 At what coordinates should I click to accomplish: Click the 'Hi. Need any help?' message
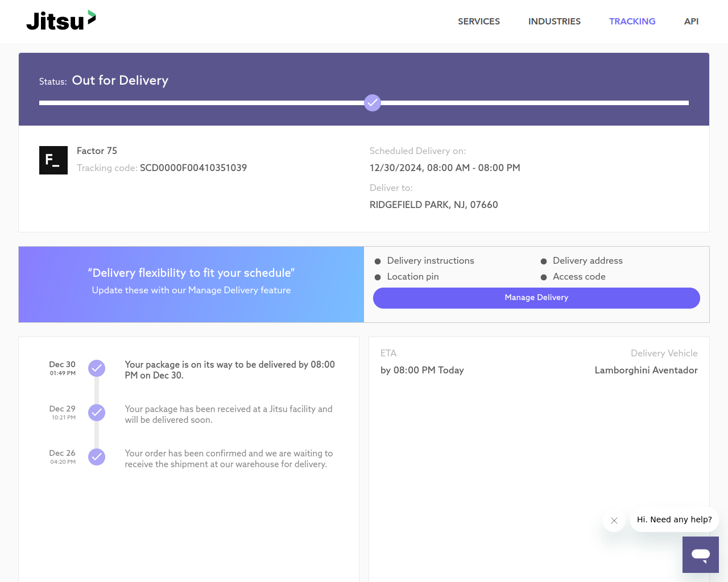tap(675, 519)
